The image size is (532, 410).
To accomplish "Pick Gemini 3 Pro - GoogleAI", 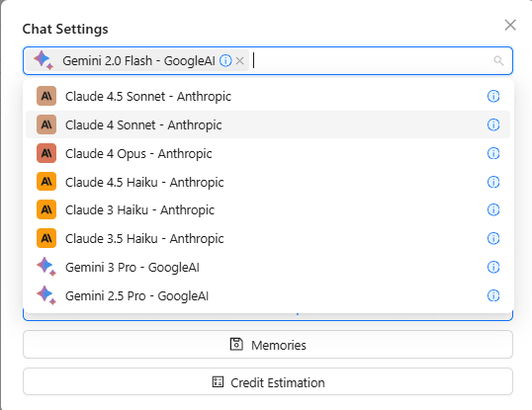I will (268, 267).
